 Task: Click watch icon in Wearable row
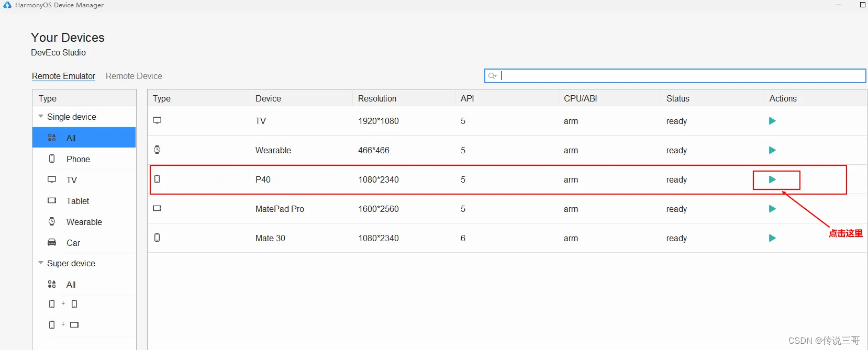coord(157,150)
